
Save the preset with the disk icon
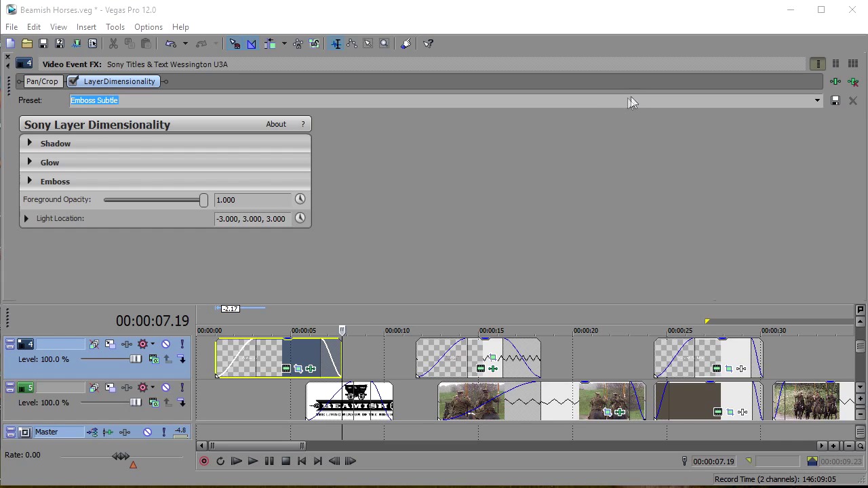[835, 100]
